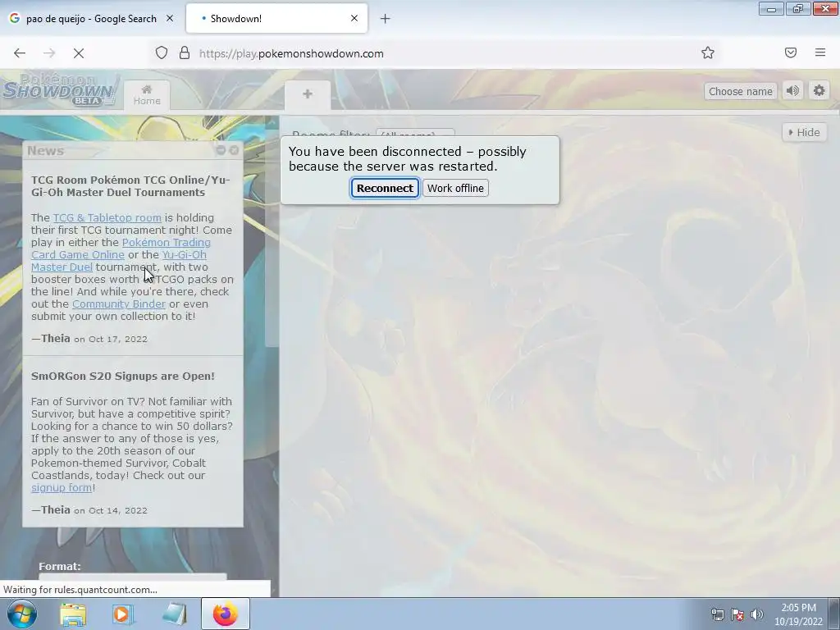Screen dimensions: 840x630
Task: Open the SmORGon signup form link
Action: 61,487
